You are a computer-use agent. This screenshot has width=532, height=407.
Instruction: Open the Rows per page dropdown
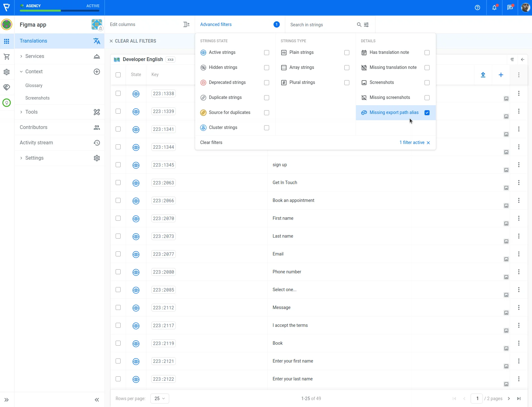pos(159,399)
